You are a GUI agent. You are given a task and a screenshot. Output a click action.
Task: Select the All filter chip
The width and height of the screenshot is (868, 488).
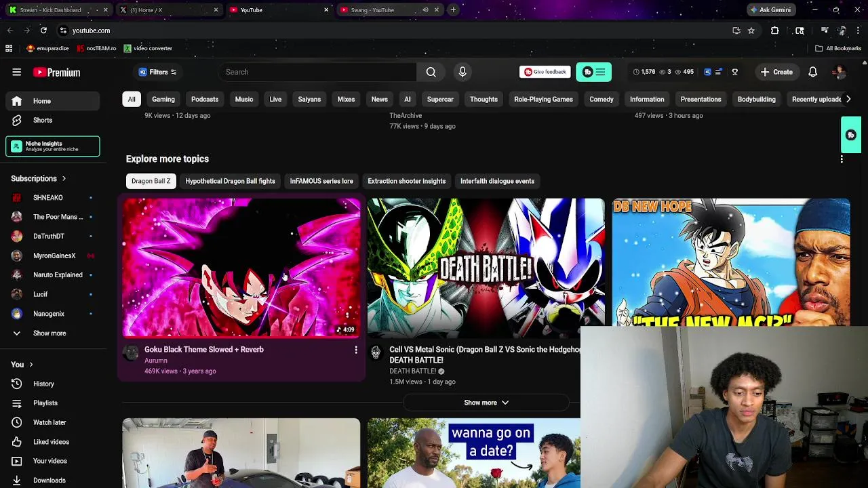click(132, 99)
